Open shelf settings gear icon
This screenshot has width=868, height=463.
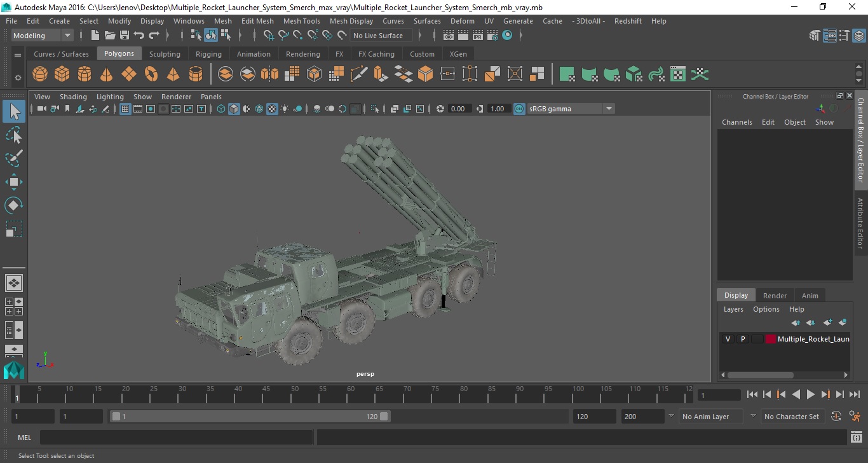[18, 78]
